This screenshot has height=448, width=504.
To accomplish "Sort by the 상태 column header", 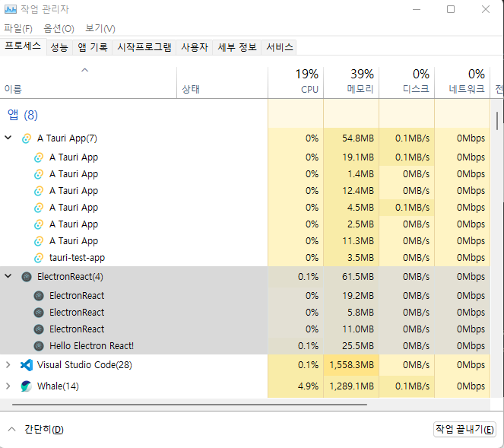I will coord(222,83).
